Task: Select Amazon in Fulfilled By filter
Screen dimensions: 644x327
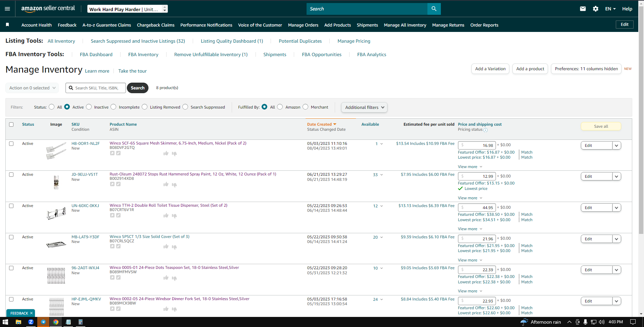Action: tap(280, 107)
